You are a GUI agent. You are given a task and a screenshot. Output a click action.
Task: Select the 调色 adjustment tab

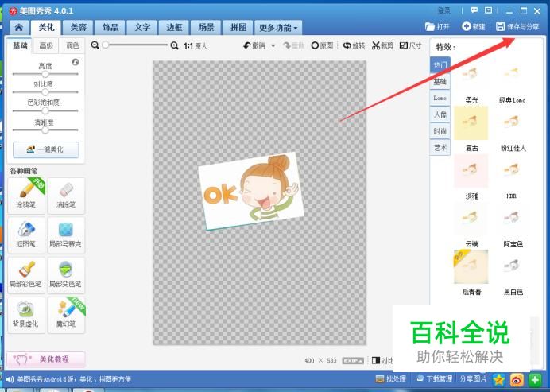tap(72, 45)
